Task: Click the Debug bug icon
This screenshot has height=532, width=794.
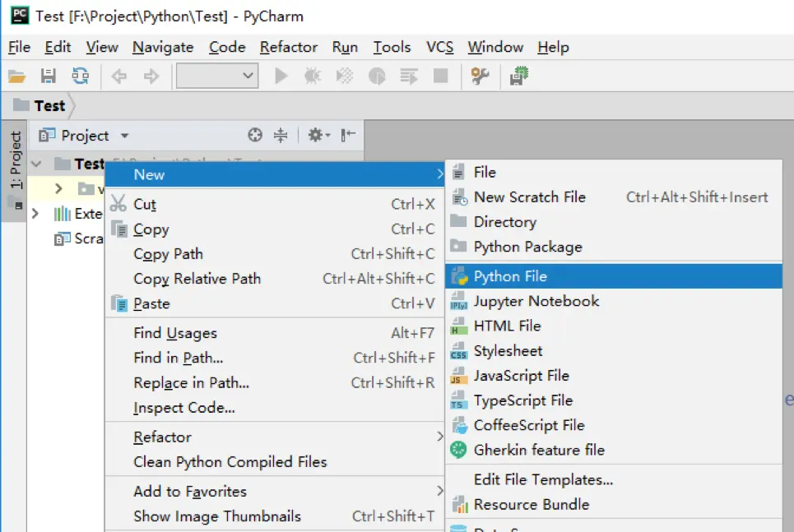Action: [x=313, y=76]
